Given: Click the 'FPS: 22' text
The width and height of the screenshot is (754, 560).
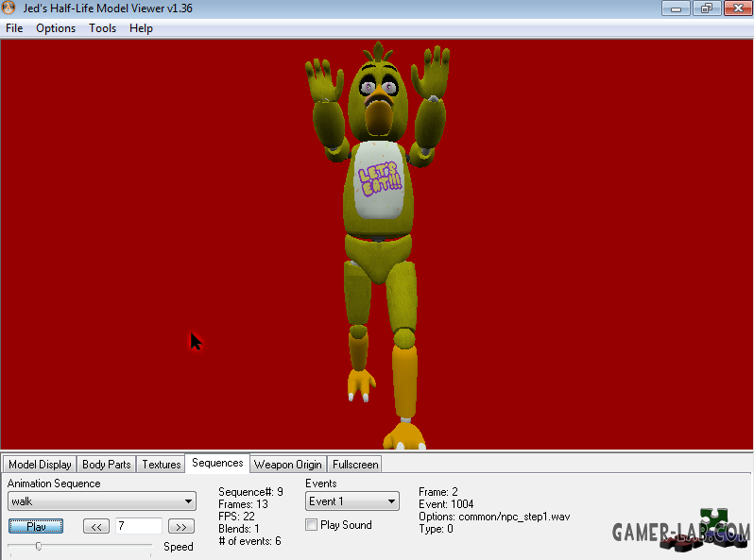Looking at the screenshot, I should [x=236, y=517].
